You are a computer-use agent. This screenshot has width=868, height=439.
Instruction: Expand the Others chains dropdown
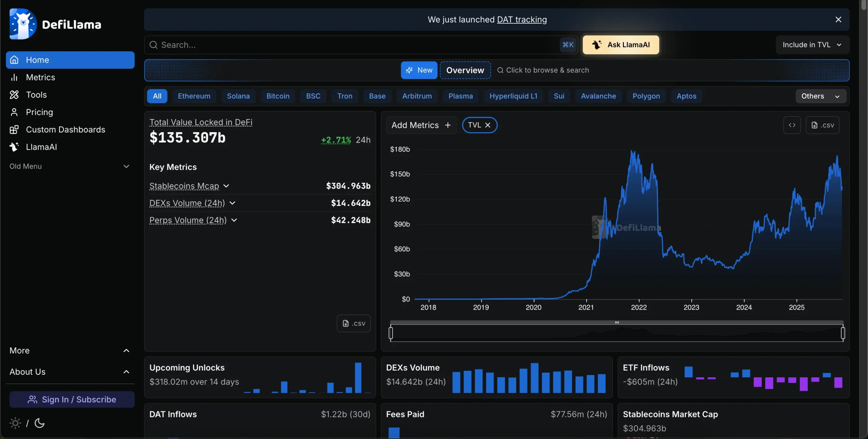(821, 96)
